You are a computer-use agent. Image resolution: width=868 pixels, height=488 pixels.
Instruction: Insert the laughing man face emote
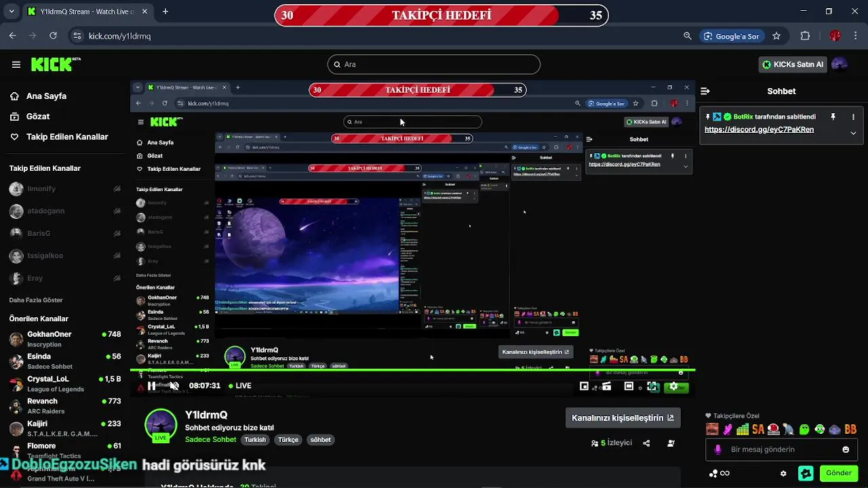tap(712, 429)
